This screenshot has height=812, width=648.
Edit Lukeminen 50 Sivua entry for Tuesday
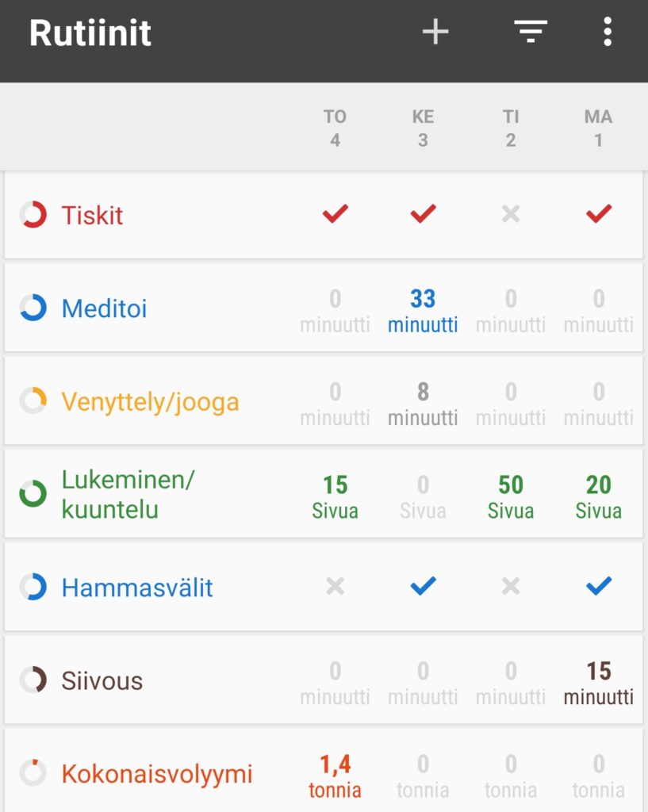click(x=511, y=496)
